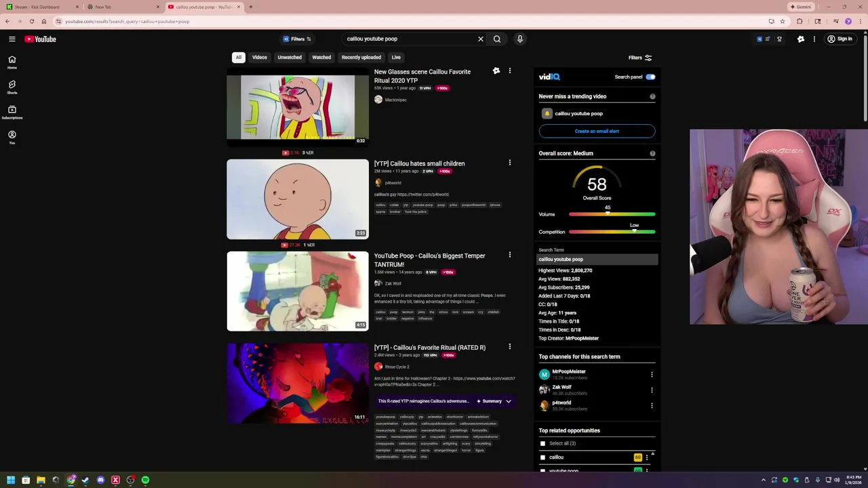This screenshot has height=488, width=868.
Task: Switch to the New Tab browser tab
Action: pyautogui.click(x=122, y=7)
